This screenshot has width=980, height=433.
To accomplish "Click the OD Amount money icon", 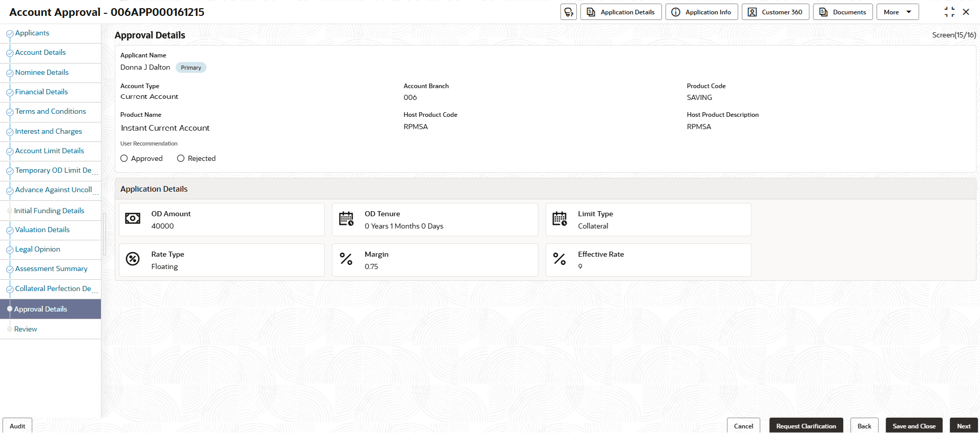I will point(133,219).
